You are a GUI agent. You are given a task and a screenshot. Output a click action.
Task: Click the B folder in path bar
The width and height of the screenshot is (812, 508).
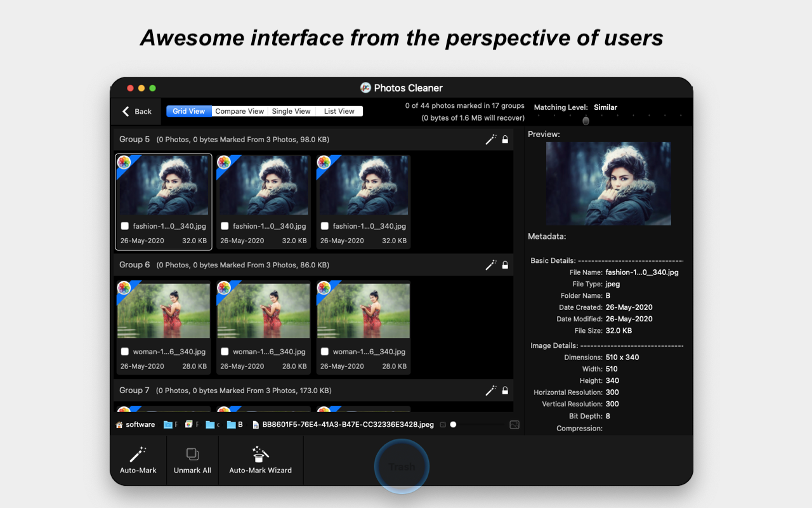click(235, 425)
